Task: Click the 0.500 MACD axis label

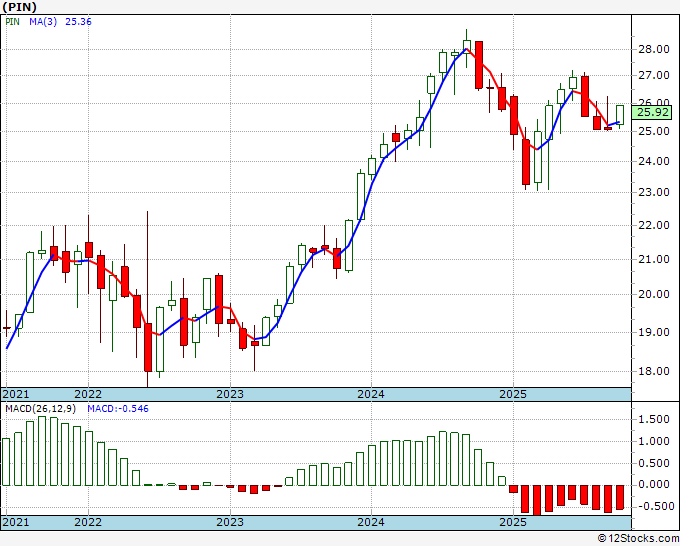Action: click(x=654, y=463)
